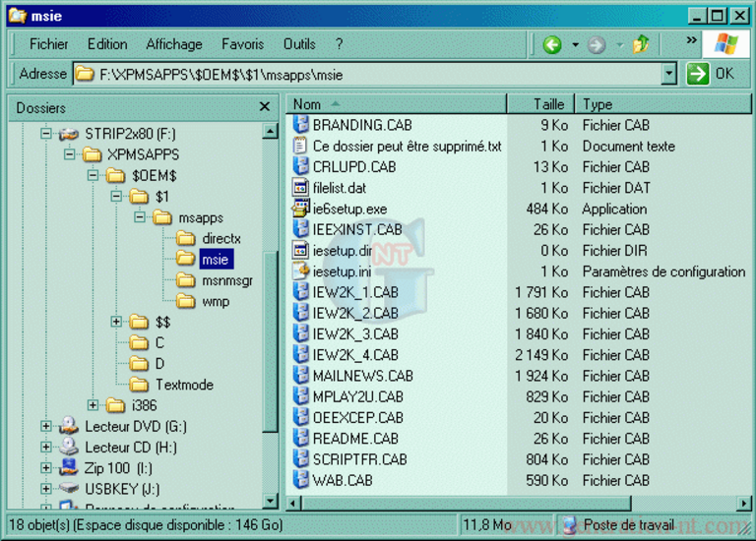The image size is (756, 541).
Task: Click the Forward arrow button
Action: coord(597,45)
